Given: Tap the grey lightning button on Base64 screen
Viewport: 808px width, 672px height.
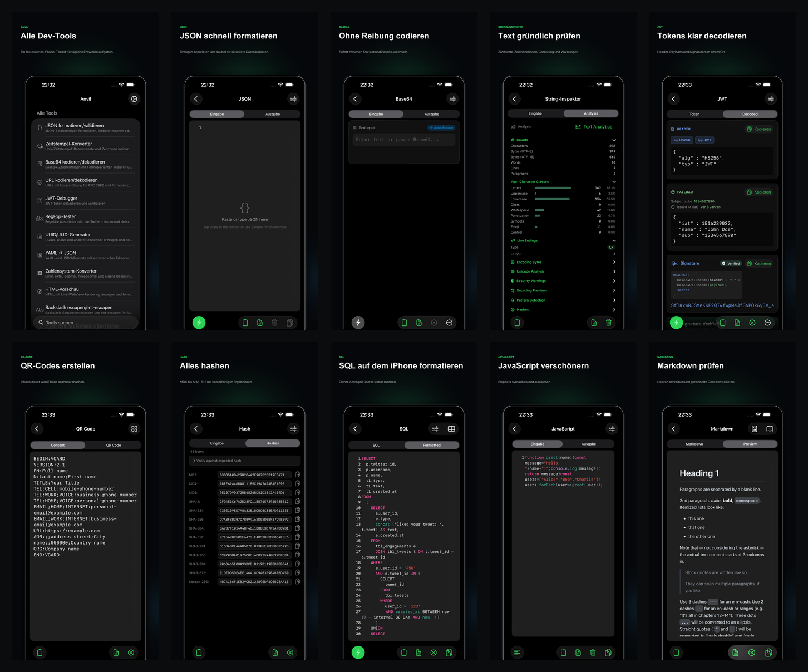Looking at the screenshot, I should click(358, 323).
